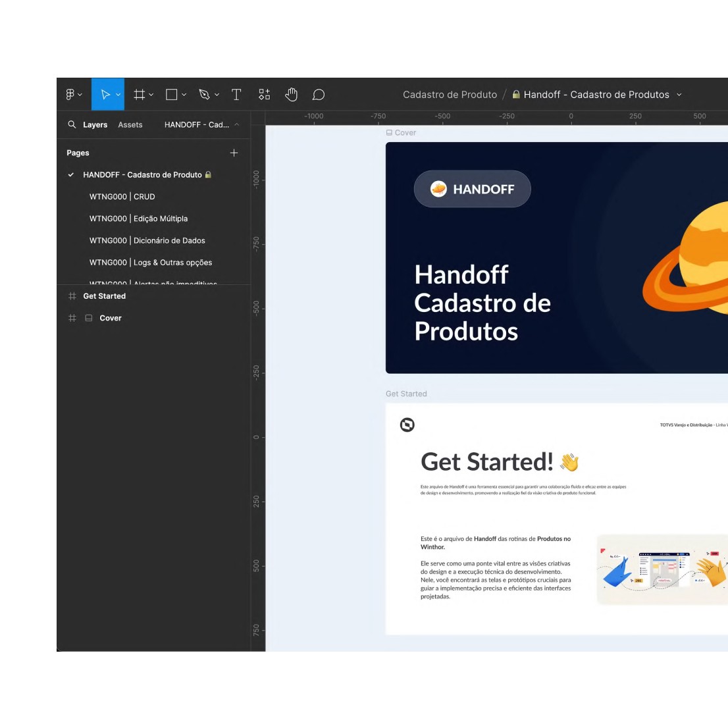Open the Frame tool dropdown chevron
The image size is (728, 728).
tap(151, 95)
